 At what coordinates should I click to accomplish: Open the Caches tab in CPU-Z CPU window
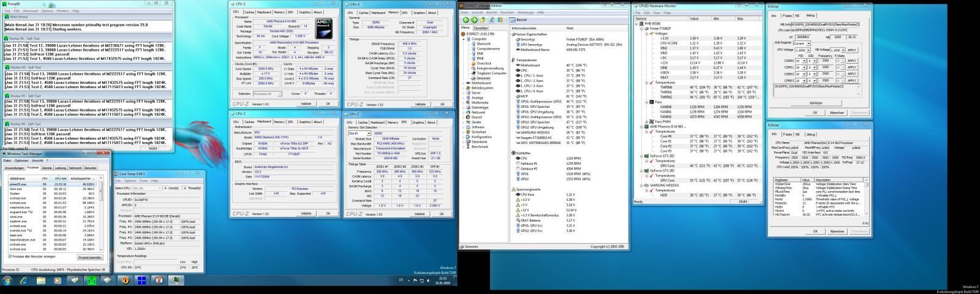249,12
